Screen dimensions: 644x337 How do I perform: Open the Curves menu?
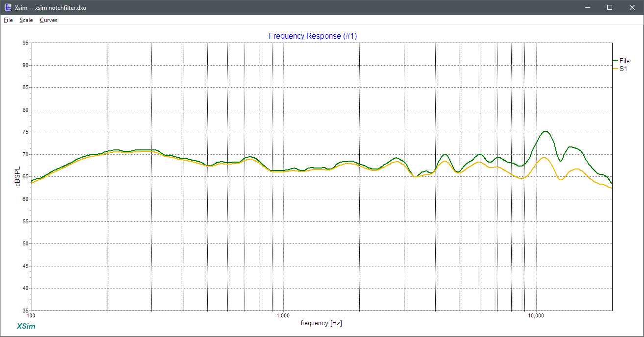[x=49, y=20]
